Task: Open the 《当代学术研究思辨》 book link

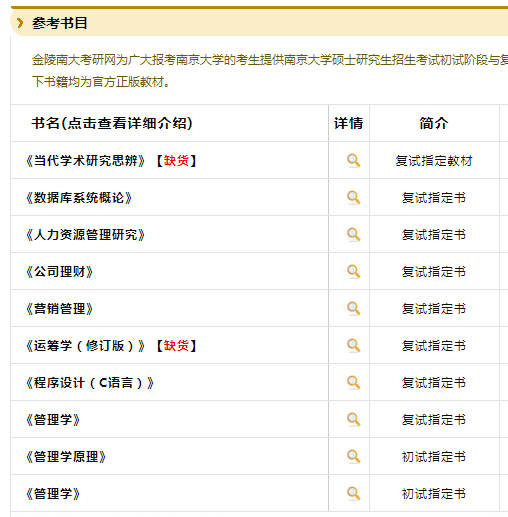Action: [85, 161]
